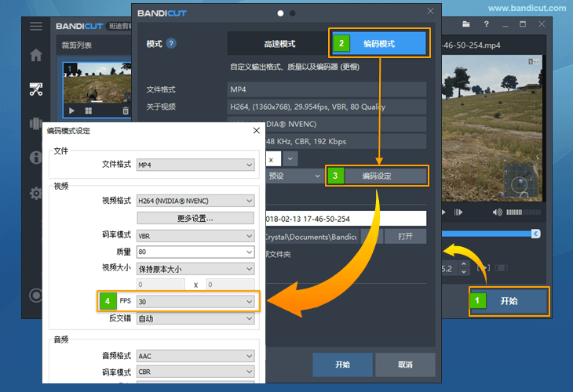Click the small dropdown arrow next to x field
The width and height of the screenshot is (573, 392).
290,159
